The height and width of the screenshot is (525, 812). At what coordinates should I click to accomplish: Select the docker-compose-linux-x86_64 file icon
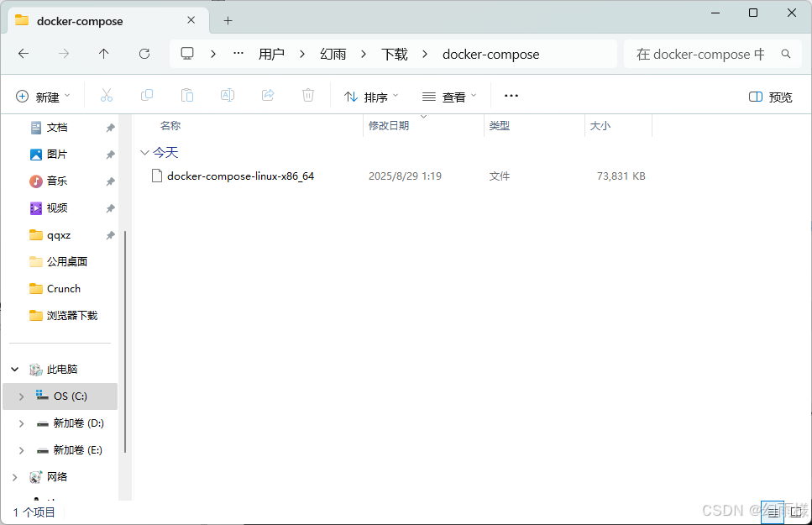tap(157, 176)
